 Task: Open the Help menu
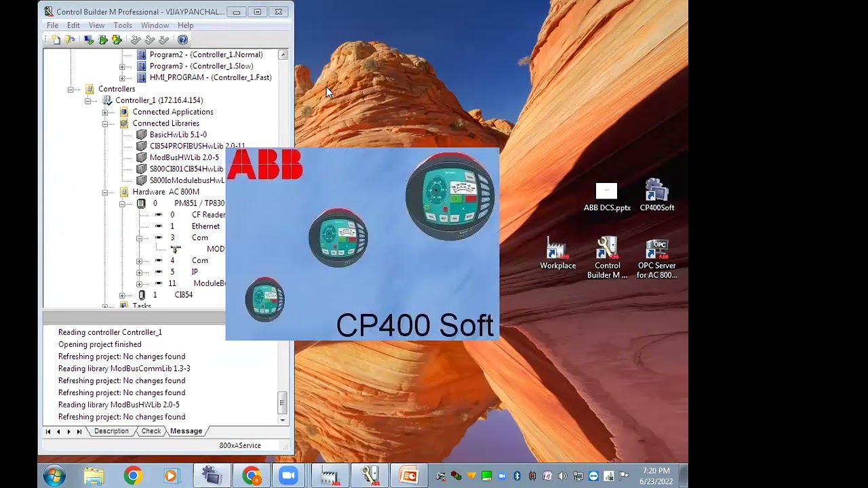[x=185, y=25]
